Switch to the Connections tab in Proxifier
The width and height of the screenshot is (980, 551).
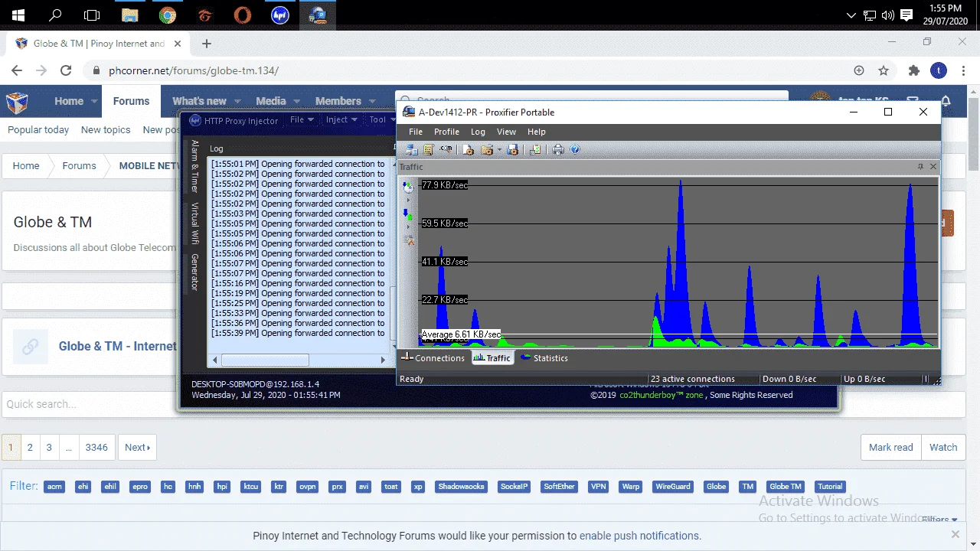tap(433, 358)
